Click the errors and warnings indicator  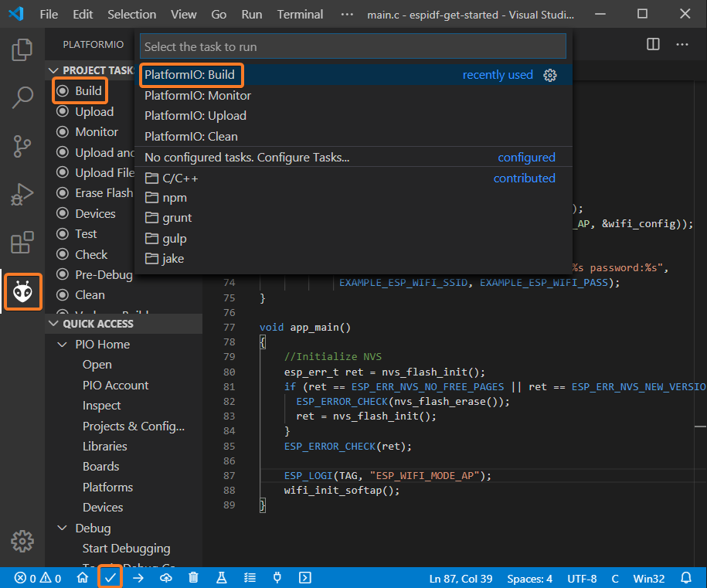(38, 578)
